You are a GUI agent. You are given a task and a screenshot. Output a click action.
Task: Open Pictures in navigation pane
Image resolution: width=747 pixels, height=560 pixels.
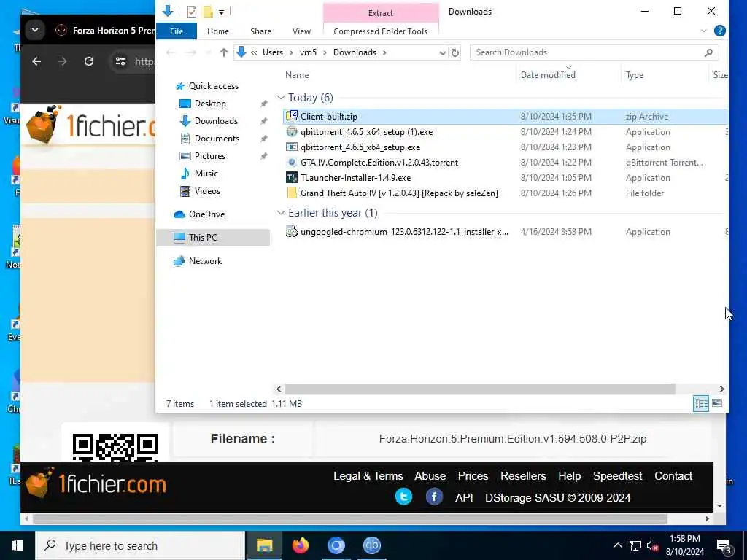tap(209, 156)
